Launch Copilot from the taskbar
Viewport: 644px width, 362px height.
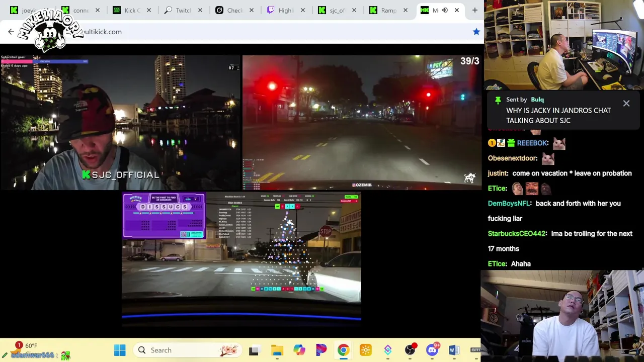coord(299,350)
